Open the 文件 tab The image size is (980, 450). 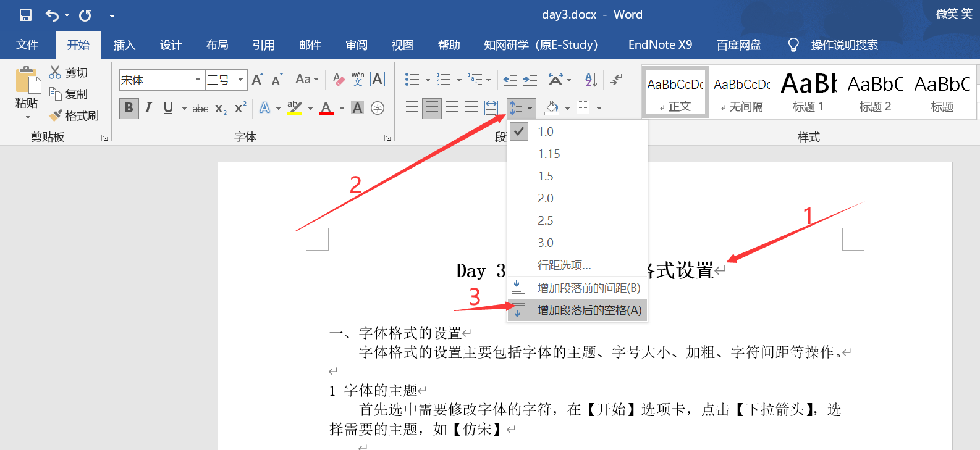click(27, 45)
